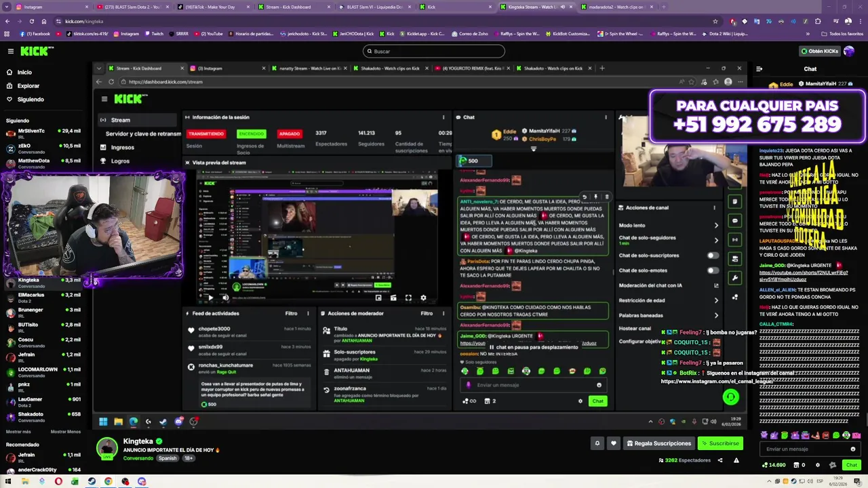Click fullscreen icon in stream preview

click(408, 298)
